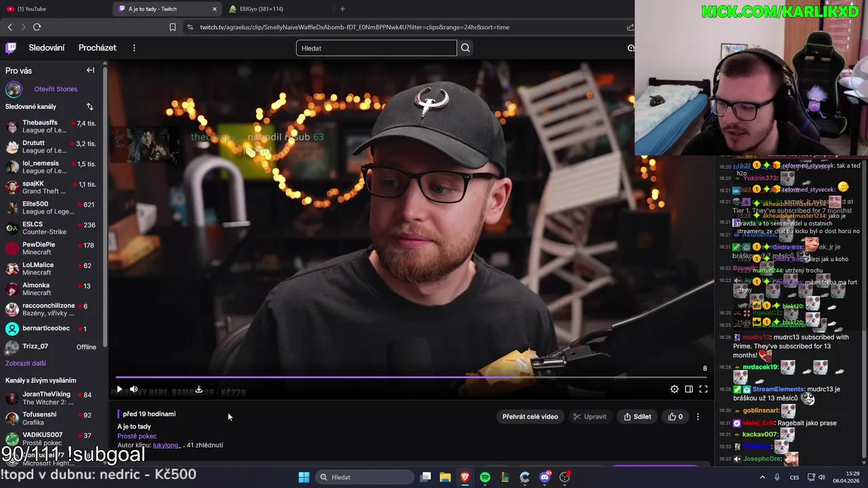Image resolution: width=868 pixels, height=488 pixels.
Task: Open League of Legends taskbar icon
Action: [505, 477]
